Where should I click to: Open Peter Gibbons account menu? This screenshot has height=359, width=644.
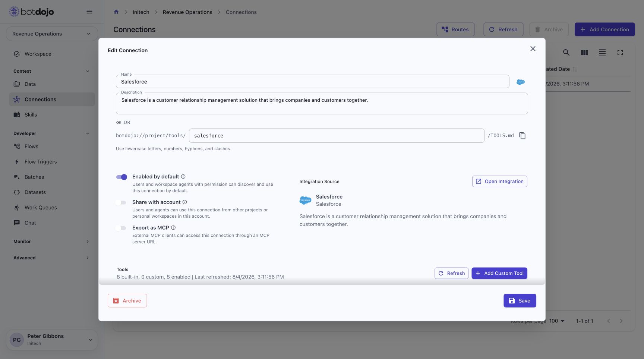point(52,340)
